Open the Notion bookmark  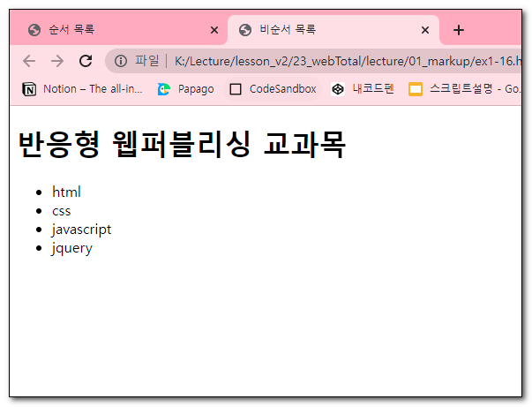[83, 89]
